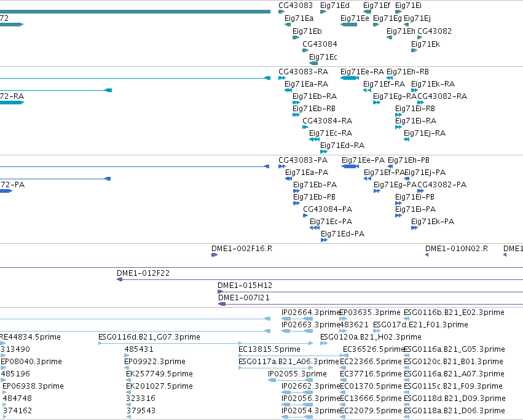
Task: Select transcript Eig71Ei-RA
Action: pyautogui.click(x=415, y=121)
